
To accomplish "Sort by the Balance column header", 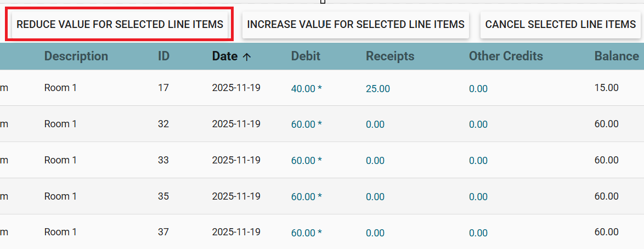I will 616,56.
